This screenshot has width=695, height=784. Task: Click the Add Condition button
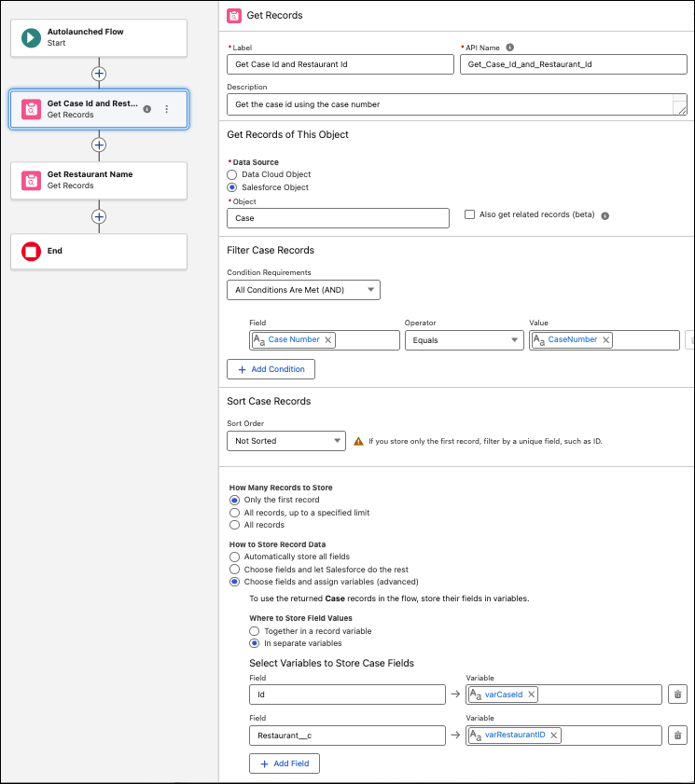pyautogui.click(x=271, y=368)
